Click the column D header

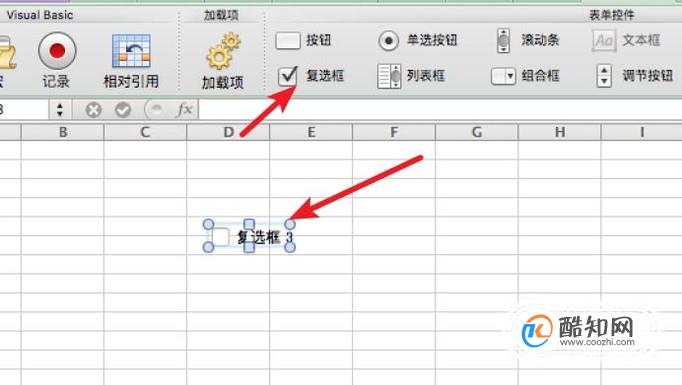pyautogui.click(x=228, y=132)
